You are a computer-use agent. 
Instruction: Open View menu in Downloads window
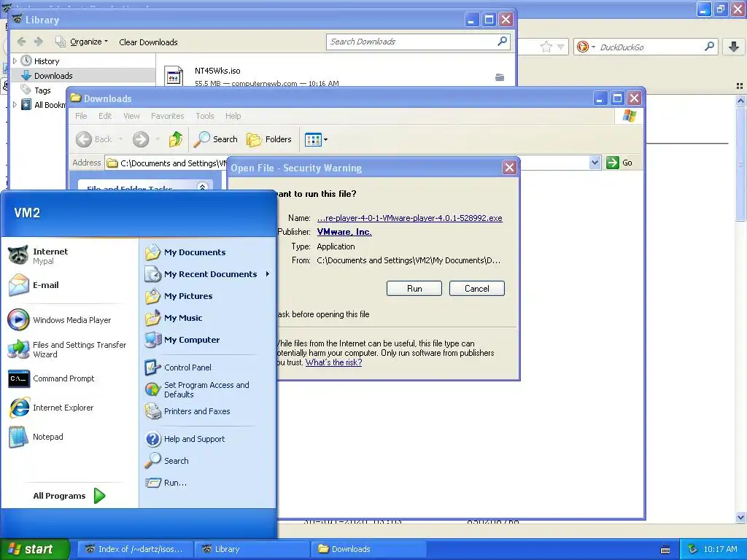click(131, 116)
